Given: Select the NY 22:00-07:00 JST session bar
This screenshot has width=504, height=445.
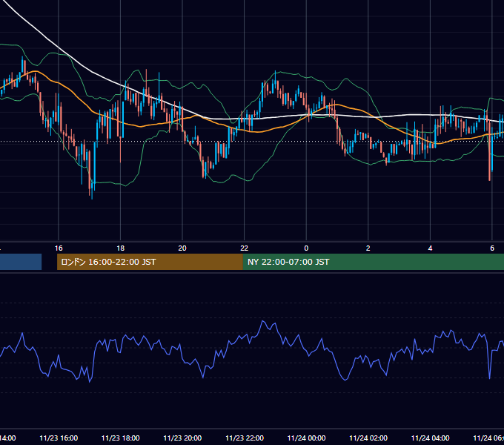Looking at the screenshot, I should coord(373,262).
